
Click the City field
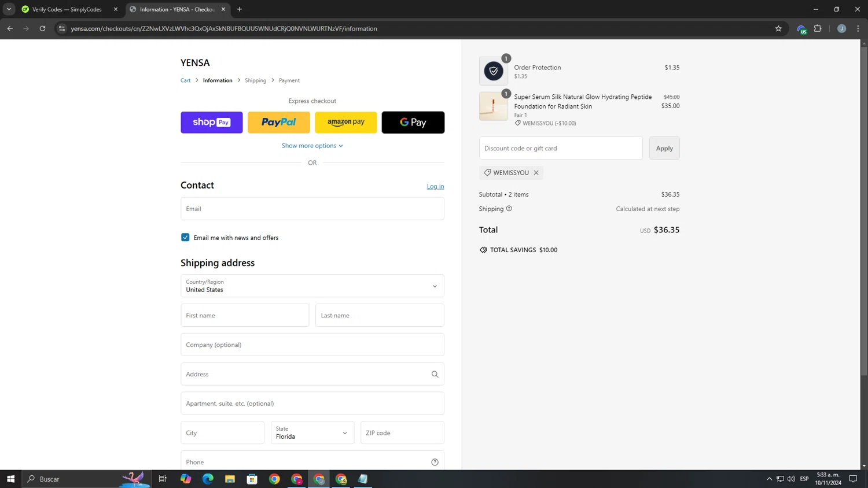coord(222,432)
